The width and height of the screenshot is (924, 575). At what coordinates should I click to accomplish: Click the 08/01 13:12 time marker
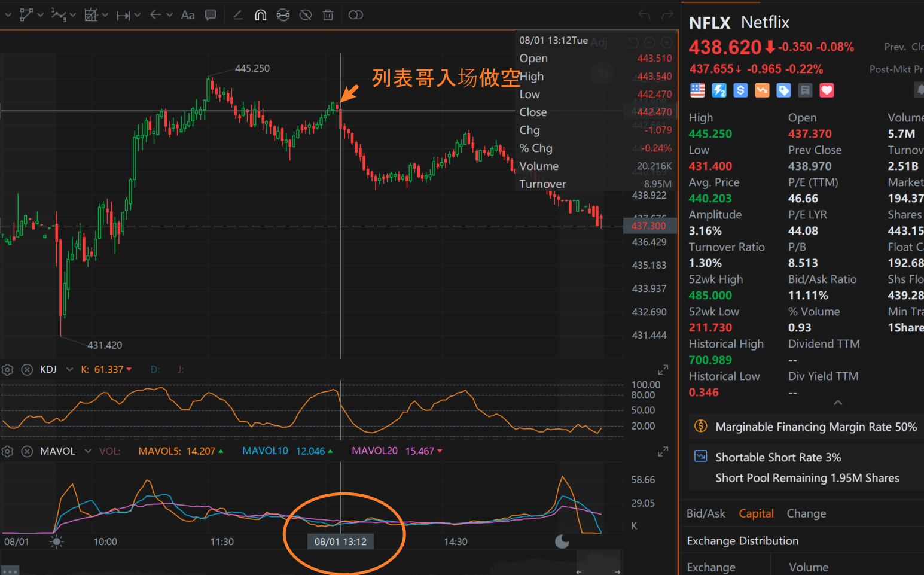[x=340, y=542]
